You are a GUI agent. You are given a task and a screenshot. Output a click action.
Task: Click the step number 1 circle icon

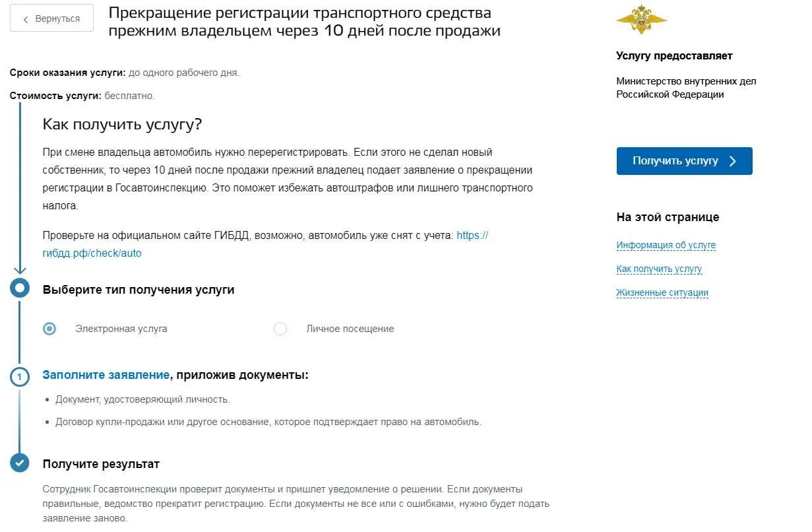pos(20,377)
